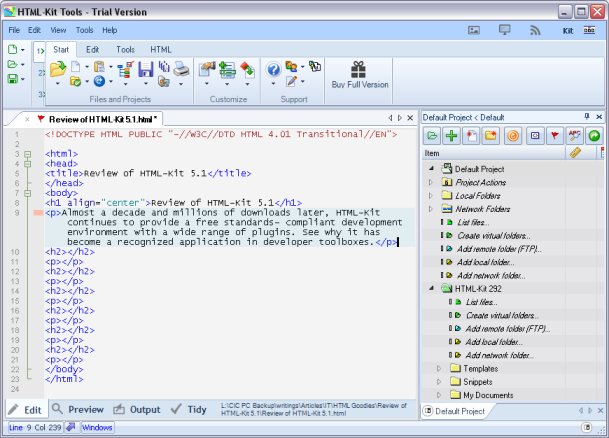Expand the Network Folders tree node
The height and width of the screenshot is (438, 609).
tap(431, 209)
